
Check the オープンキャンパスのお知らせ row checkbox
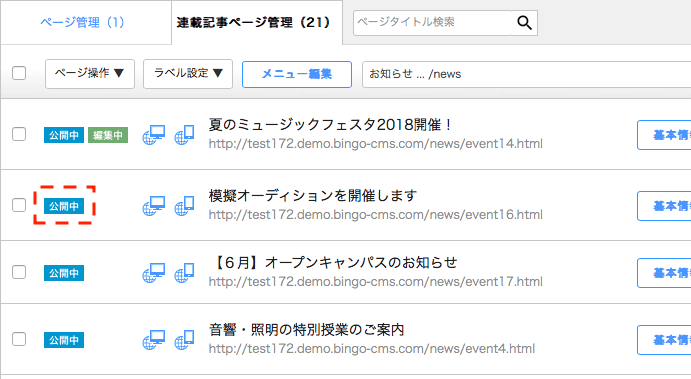[19, 272]
